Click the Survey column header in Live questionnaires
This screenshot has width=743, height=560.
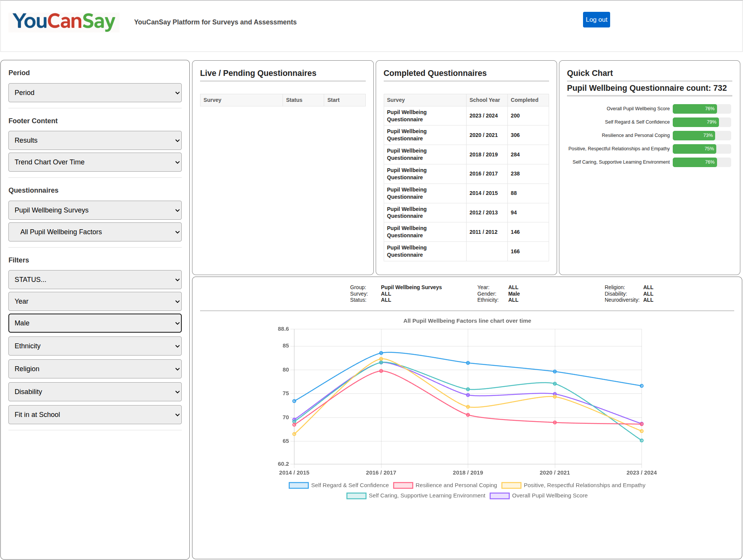[212, 100]
